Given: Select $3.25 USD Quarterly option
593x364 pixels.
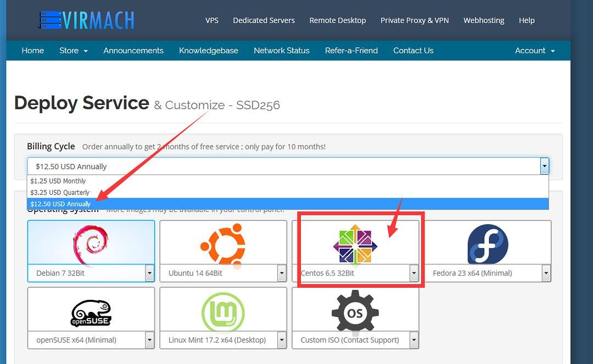Looking at the screenshot, I should [x=287, y=192].
